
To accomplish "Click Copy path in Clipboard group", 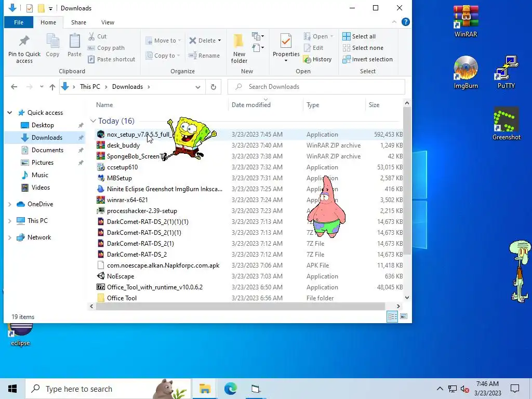I will [106, 48].
